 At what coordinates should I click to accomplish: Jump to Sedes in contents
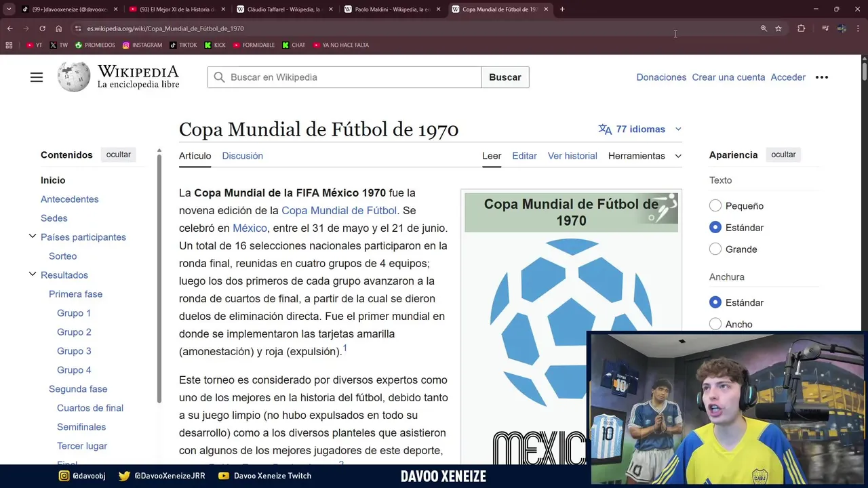coord(54,218)
